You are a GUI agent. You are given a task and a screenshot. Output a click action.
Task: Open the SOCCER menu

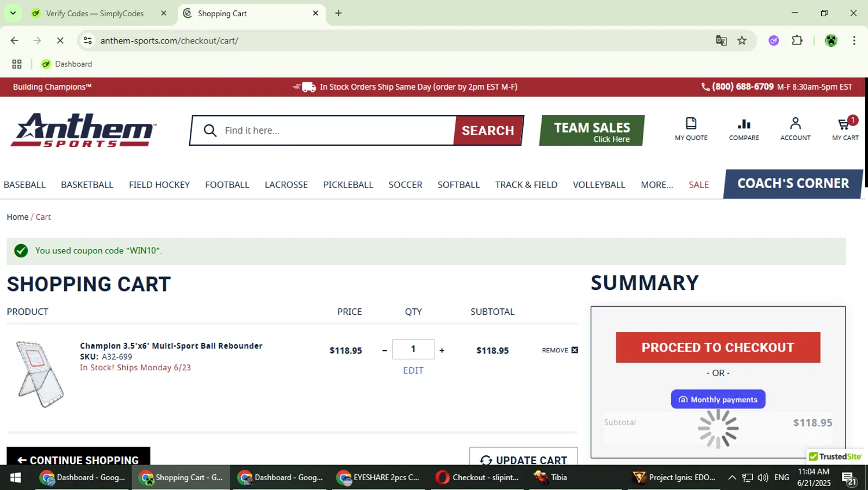[405, 185]
